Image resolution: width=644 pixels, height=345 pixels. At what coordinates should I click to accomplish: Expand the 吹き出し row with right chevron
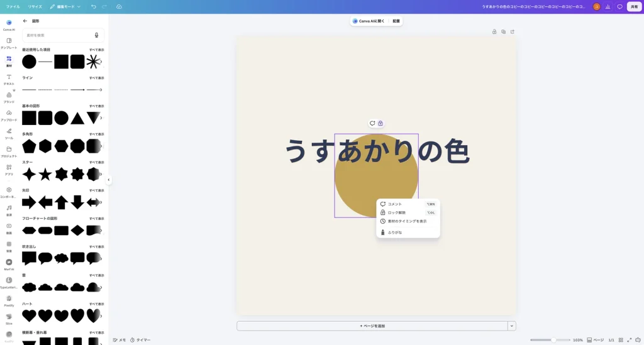(x=101, y=258)
